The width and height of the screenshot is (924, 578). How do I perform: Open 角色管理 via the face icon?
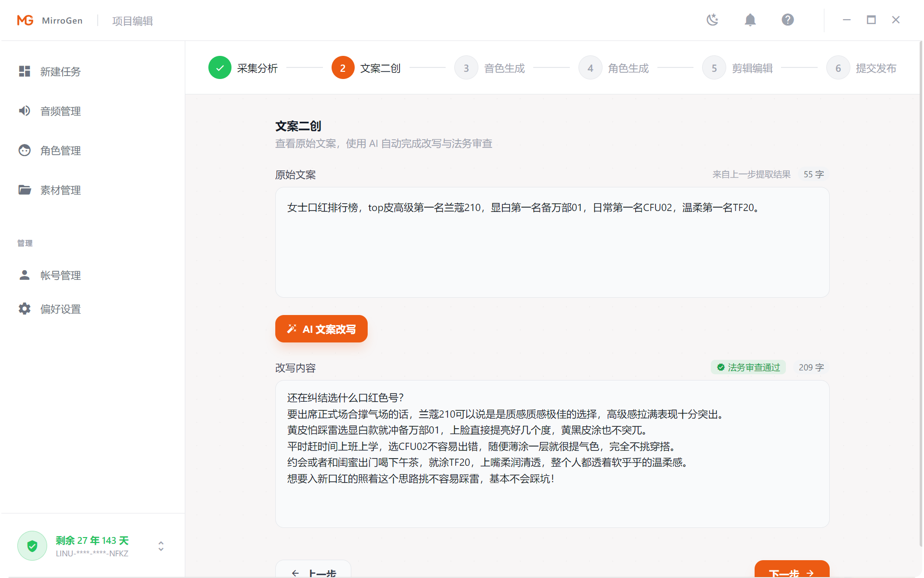pyautogui.click(x=25, y=150)
